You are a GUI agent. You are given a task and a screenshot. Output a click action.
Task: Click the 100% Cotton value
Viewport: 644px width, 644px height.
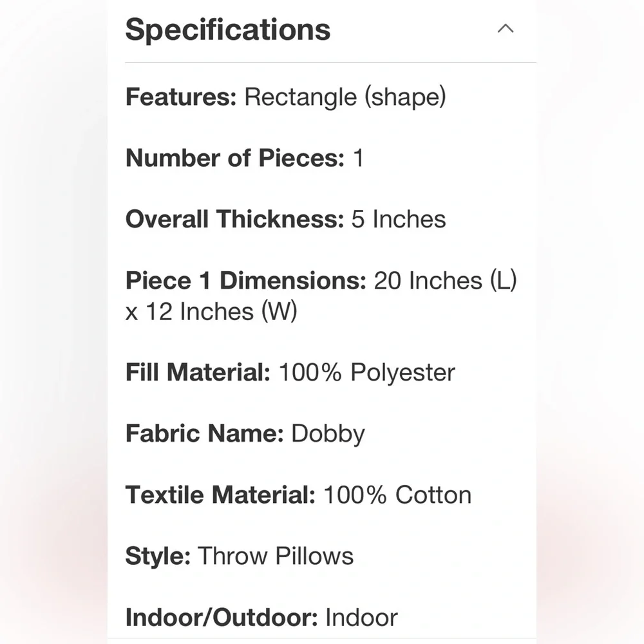397,495
